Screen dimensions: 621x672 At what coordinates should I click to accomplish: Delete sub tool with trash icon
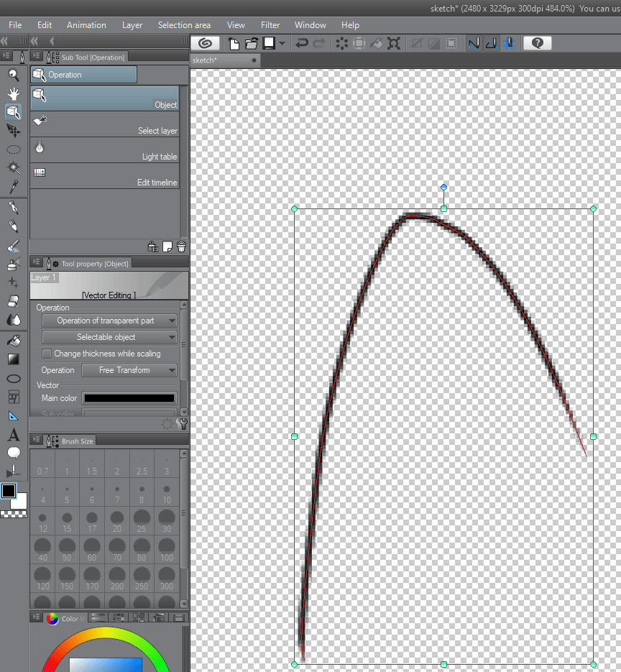point(181,247)
